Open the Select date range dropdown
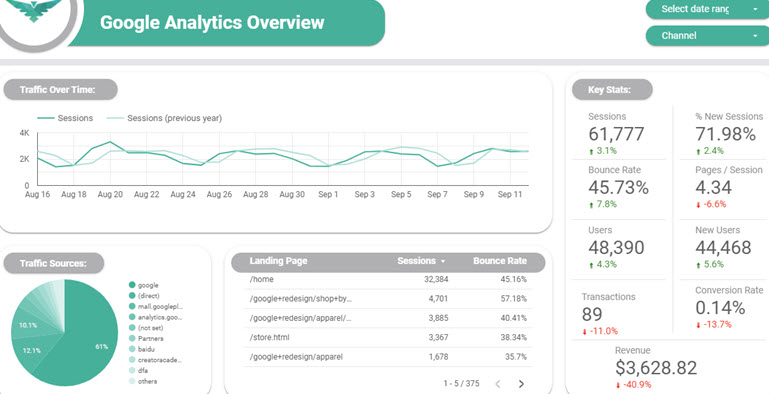The image size is (769, 394). tap(707, 9)
